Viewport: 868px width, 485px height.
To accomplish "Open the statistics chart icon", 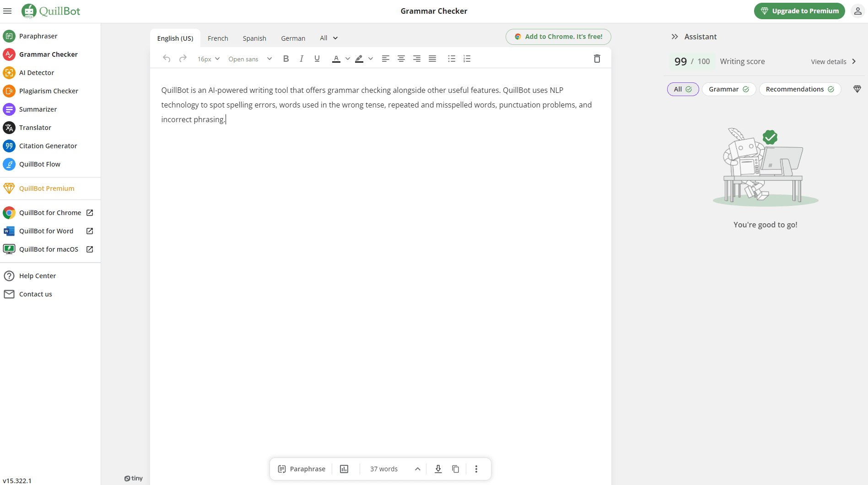I will click(344, 469).
